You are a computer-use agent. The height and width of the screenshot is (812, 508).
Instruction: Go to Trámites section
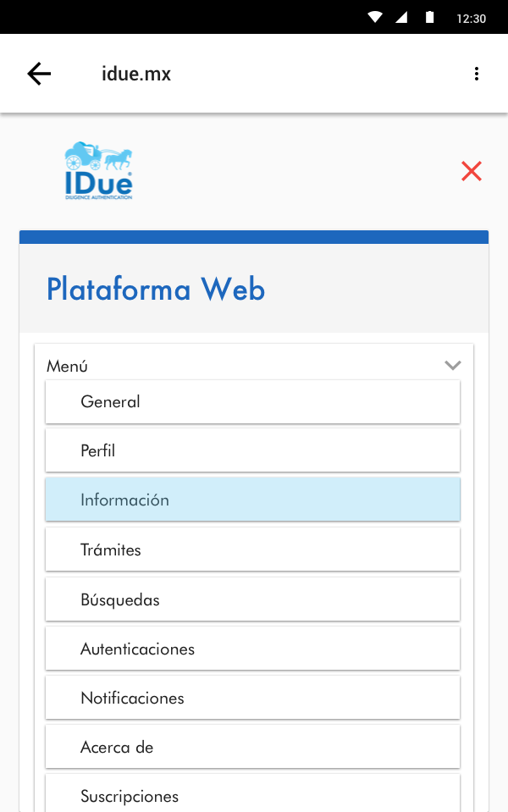252,550
